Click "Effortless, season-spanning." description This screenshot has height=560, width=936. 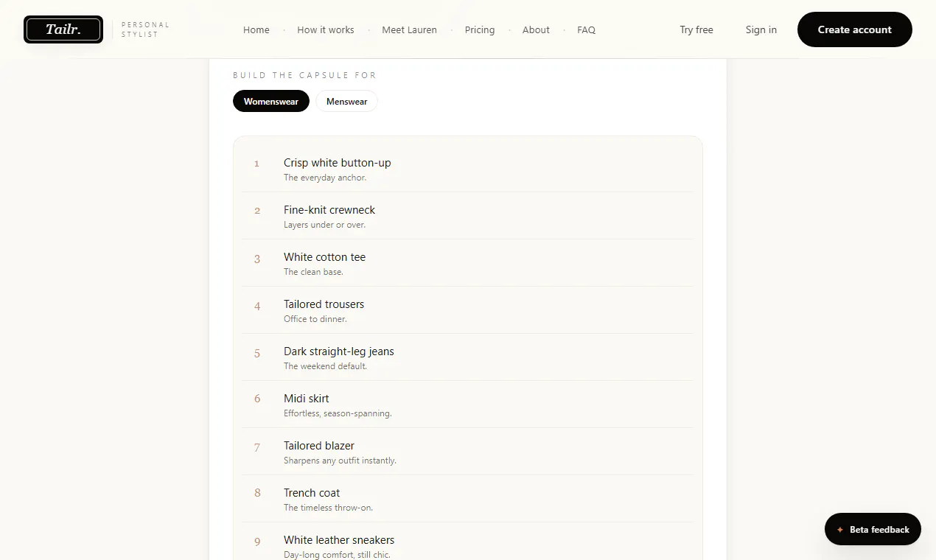(x=338, y=413)
